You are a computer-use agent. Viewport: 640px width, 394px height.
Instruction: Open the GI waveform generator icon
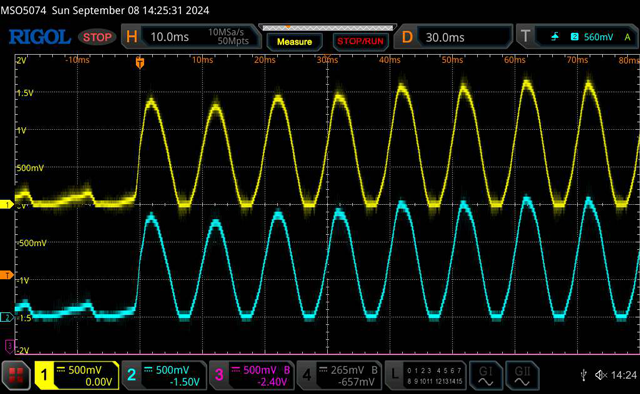coord(485,376)
